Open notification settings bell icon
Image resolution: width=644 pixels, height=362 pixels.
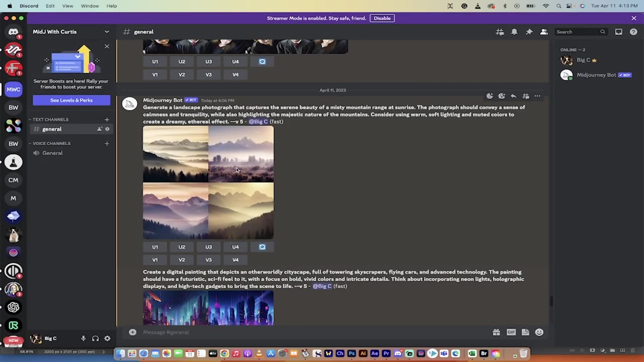514,32
